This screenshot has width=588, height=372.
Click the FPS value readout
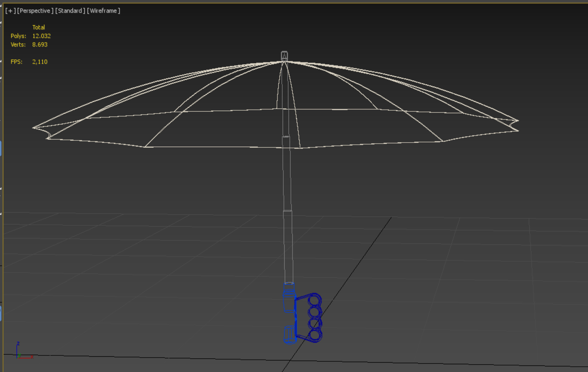click(40, 62)
